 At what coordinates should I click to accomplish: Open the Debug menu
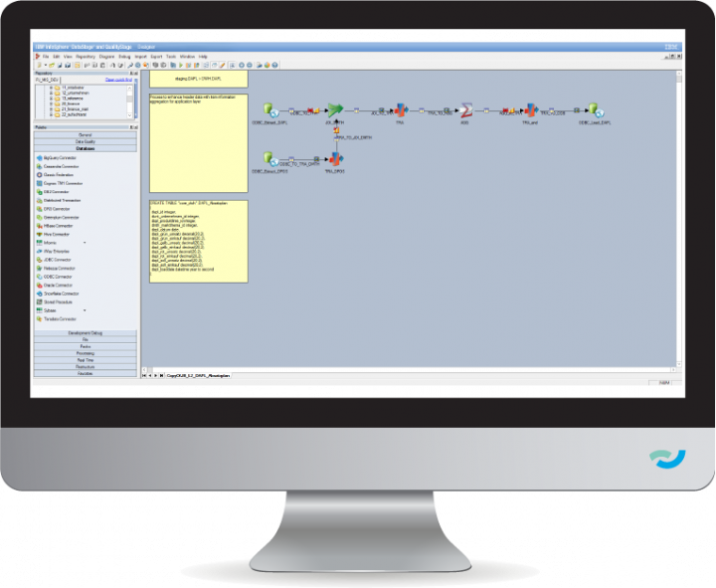(124, 57)
